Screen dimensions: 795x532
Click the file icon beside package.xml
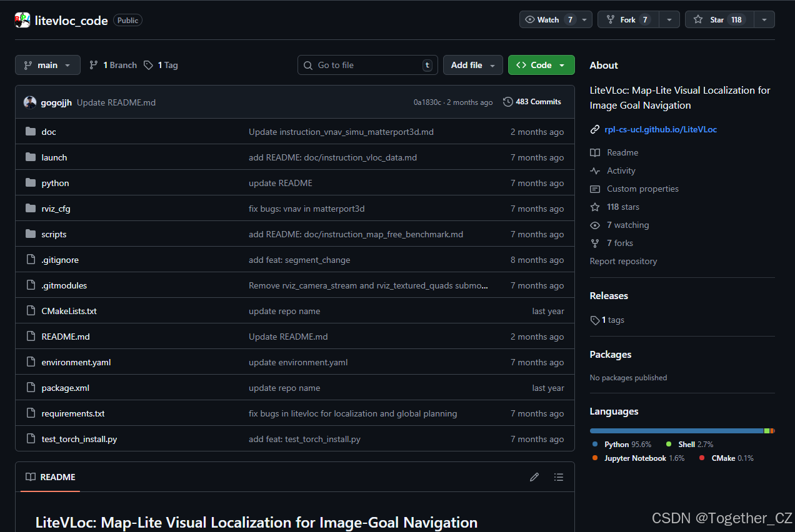[x=31, y=388]
